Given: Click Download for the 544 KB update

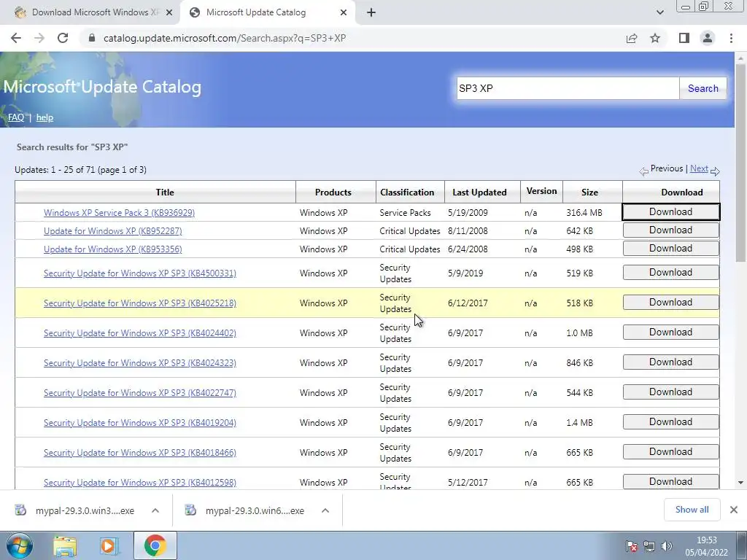Looking at the screenshot, I should pyautogui.click(x=671, y=392).
